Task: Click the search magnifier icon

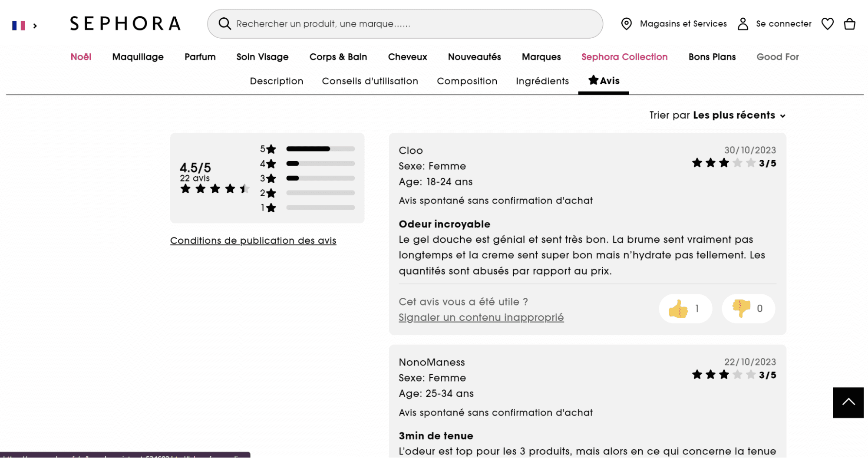Action: coord(224,24)
